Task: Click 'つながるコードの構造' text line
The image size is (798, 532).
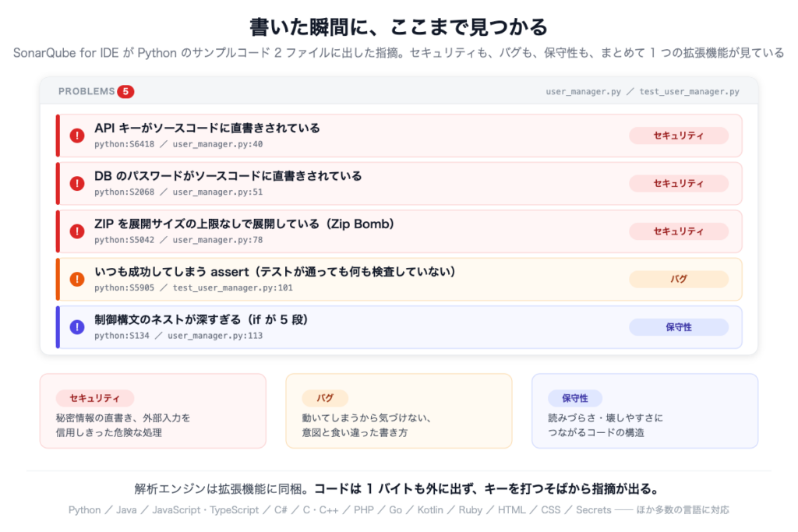Action: pyautogui.click(x=596, y=433)
